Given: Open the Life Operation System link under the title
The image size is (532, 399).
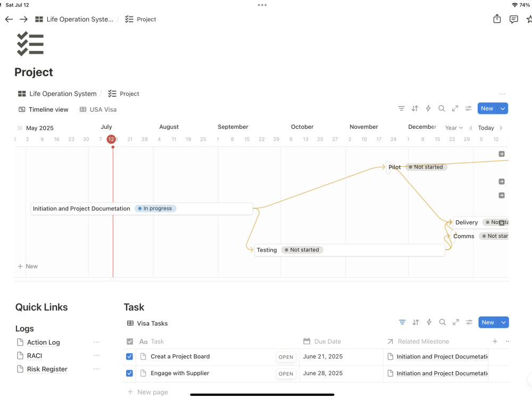Looking at the screenshot, I should (x=57, y=94).
